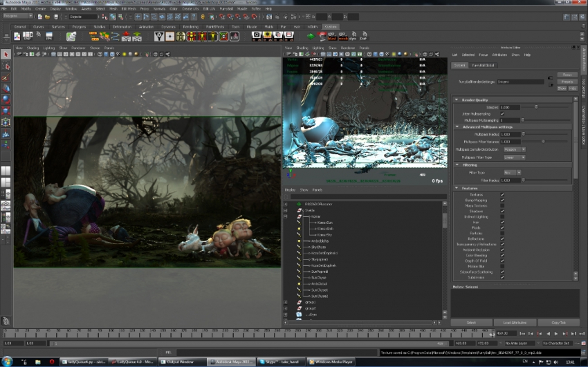Click yellow light sphere in left viewport toolbar
The width and height of the screenshot is (588, 367).
pos(124,55)
